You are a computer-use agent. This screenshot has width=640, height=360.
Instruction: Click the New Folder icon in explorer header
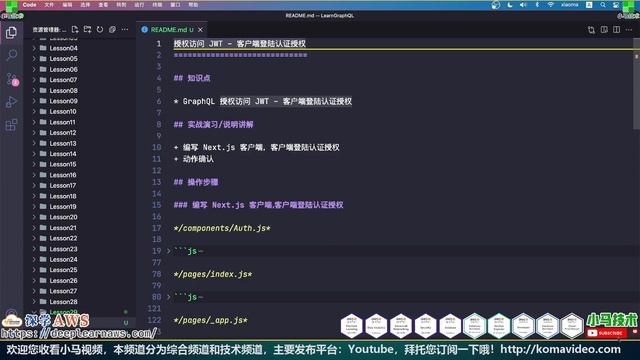[87, 29]
